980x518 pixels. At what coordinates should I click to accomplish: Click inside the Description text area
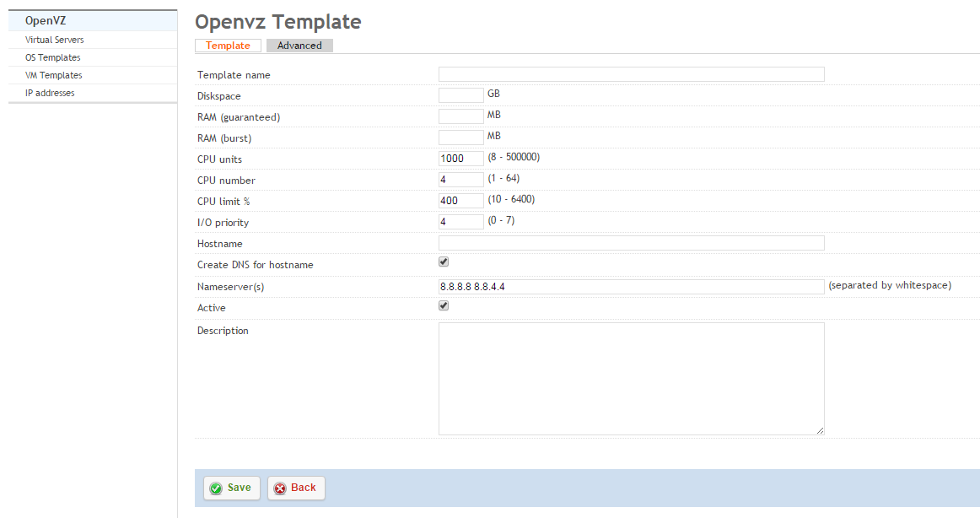click(x=631, y=379)
